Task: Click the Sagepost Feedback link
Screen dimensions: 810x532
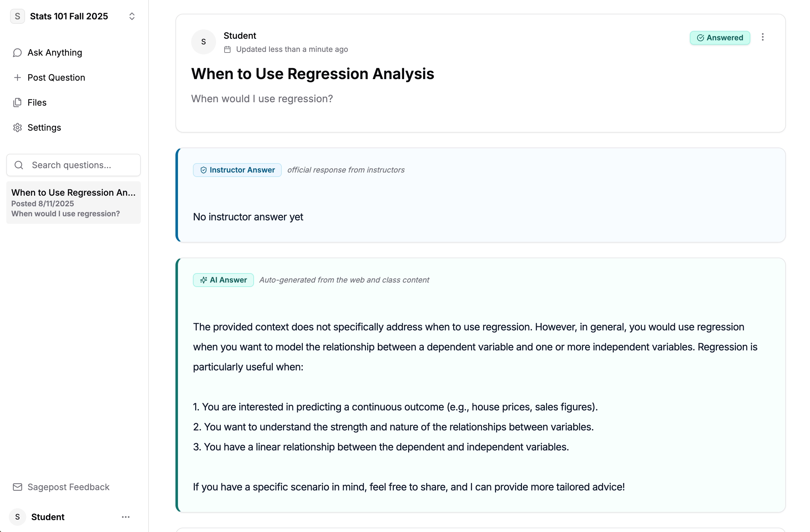Action: click(x=68, y=487)
